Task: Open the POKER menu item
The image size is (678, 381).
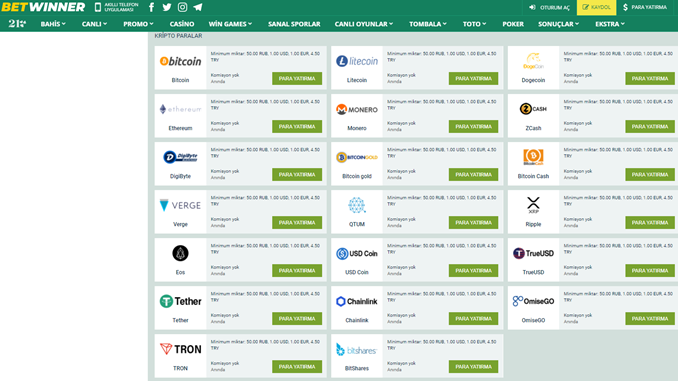Action: tap(513, 24)
